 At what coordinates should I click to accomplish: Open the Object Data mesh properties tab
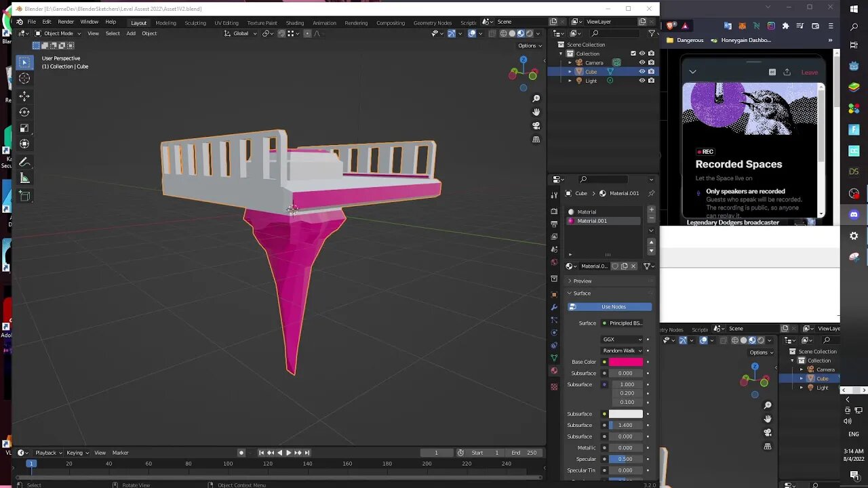click(554, 358)
